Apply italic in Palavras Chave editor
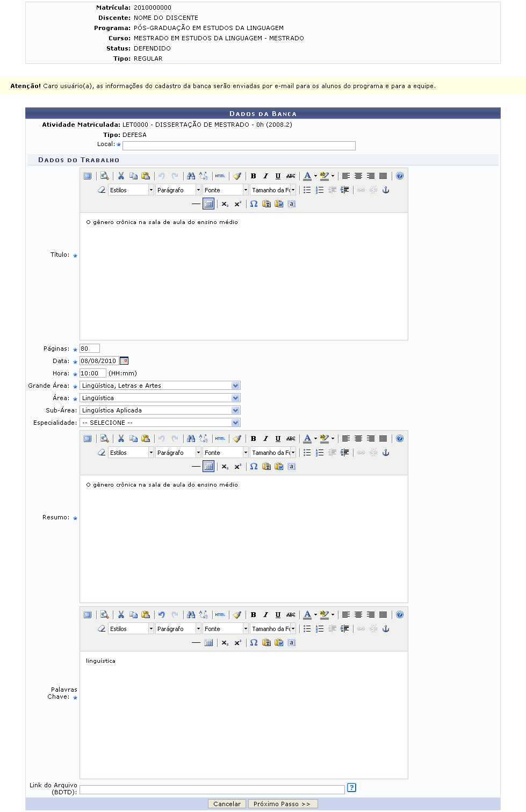This screenshot has height=812, width=526. [x=265, y=615]
